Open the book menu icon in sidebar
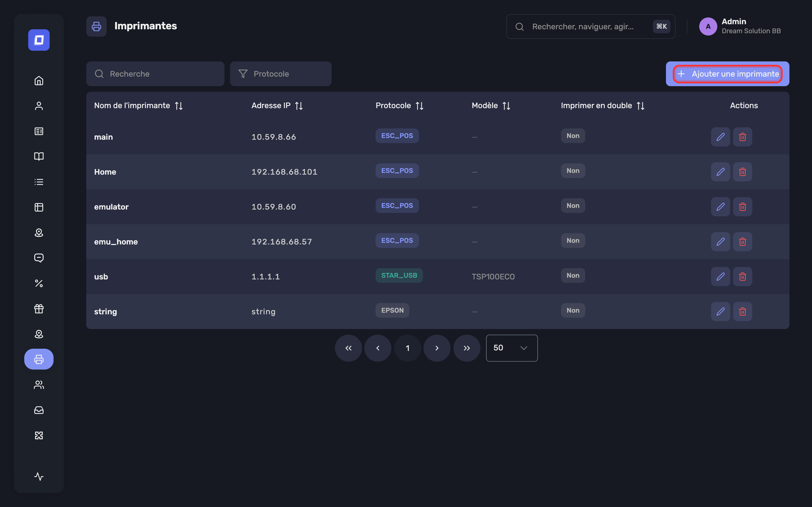The width and height of the screenshot is (812, 507). point(39,157)
